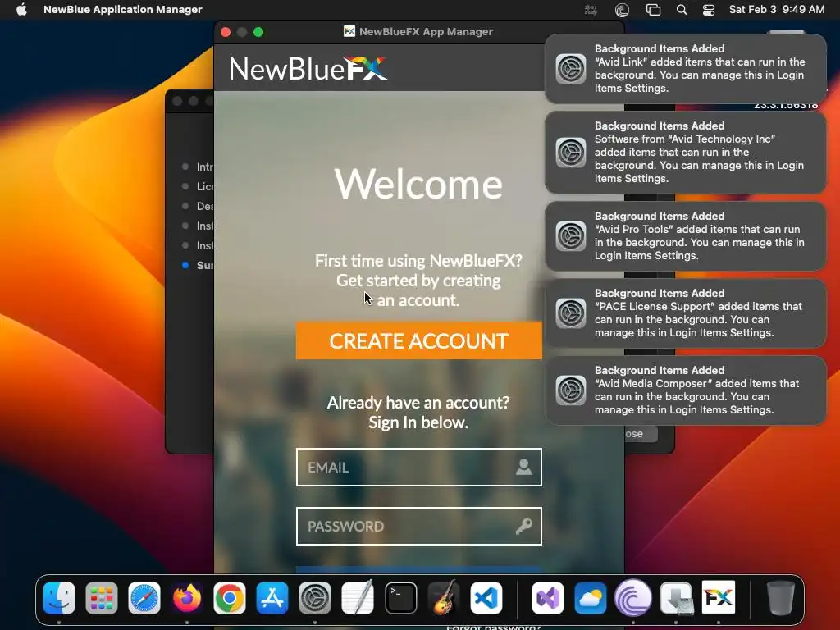
Task: Close the NewBlueFX App Manager window
Action: [x=226, y=32]
